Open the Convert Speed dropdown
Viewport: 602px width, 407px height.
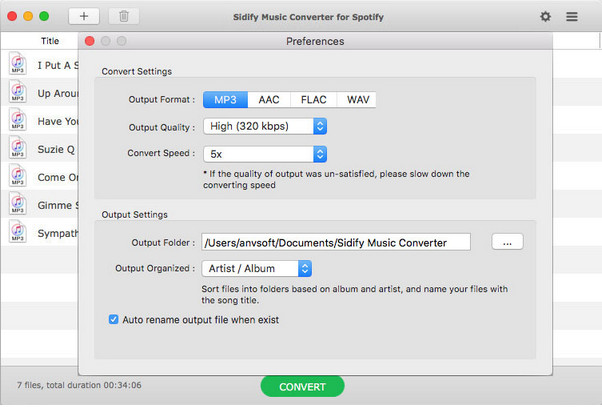[x=265, y=154]
